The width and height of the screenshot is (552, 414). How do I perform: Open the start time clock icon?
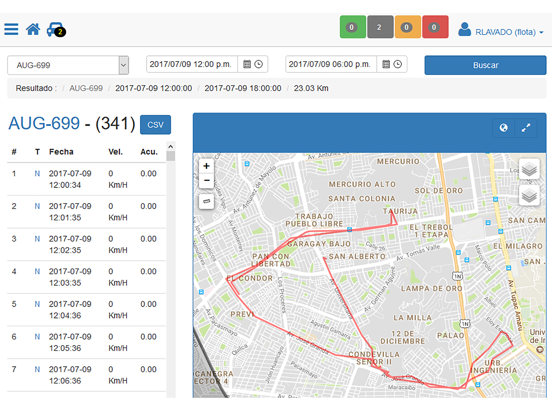(259, 64)
